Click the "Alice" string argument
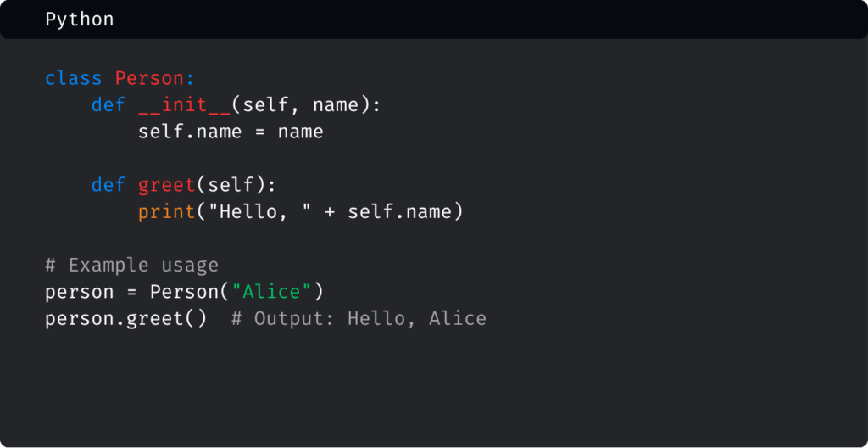Viewport: 868px width, 448px height. pyautogui.click(x=277, y=292)
